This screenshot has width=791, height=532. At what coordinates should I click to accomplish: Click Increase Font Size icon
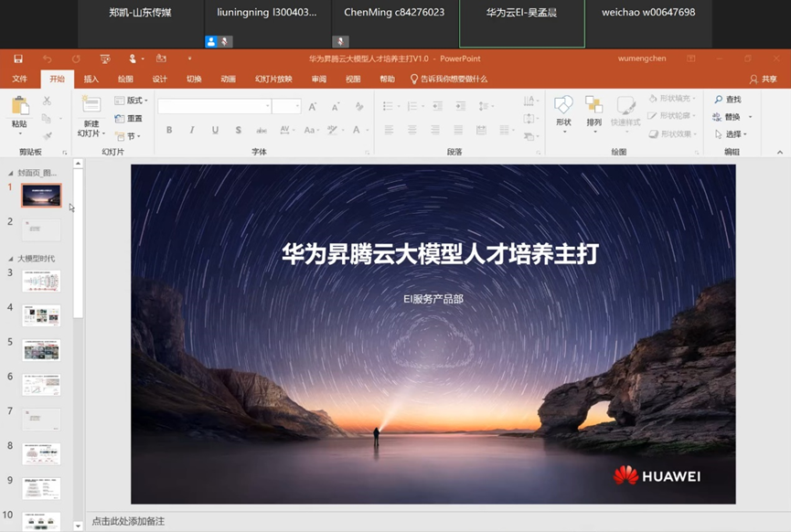click(312, 106)
